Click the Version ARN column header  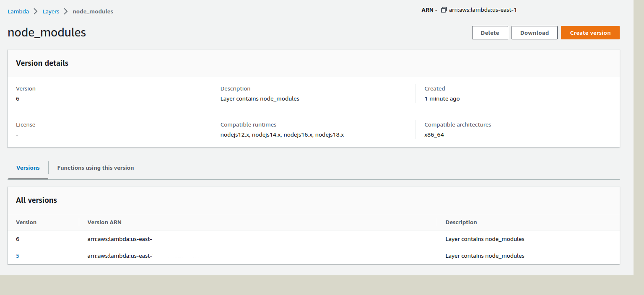(x=104, y=222)
